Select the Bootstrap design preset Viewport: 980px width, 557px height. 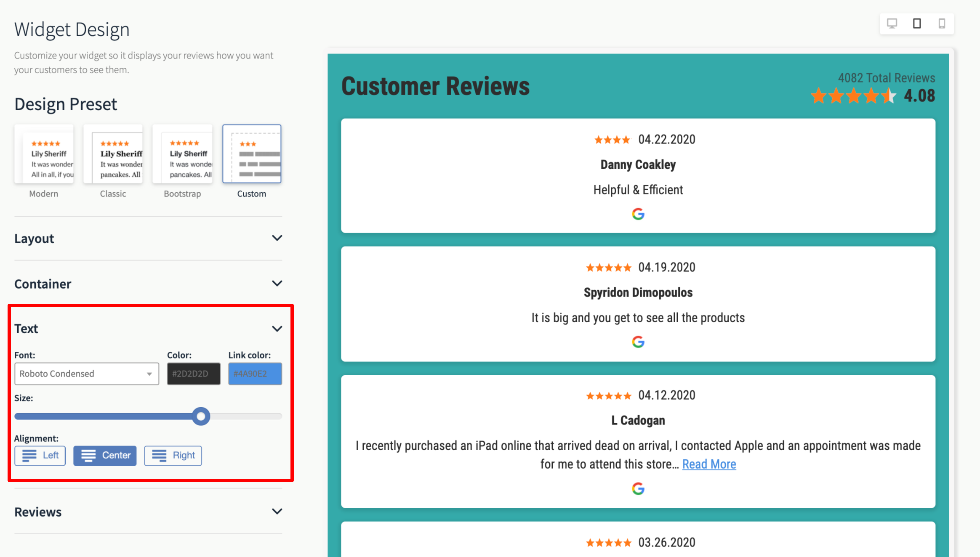[x=182, y=154]
